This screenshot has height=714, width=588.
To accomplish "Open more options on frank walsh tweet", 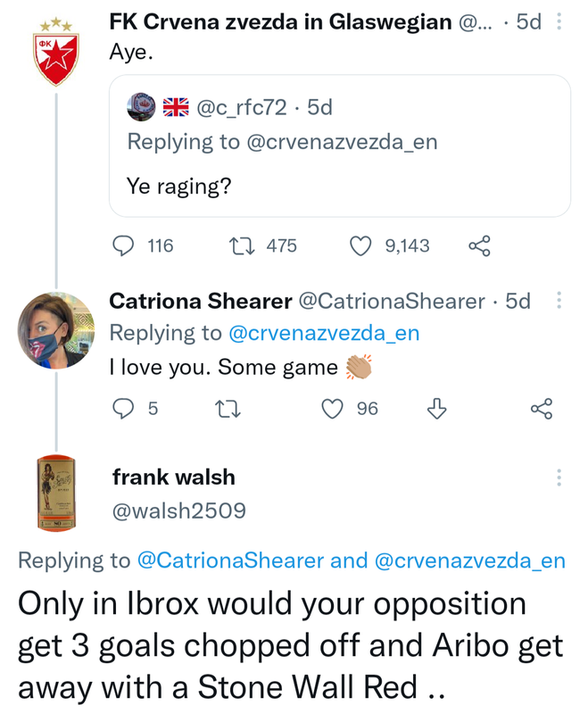I will [559, 477].
